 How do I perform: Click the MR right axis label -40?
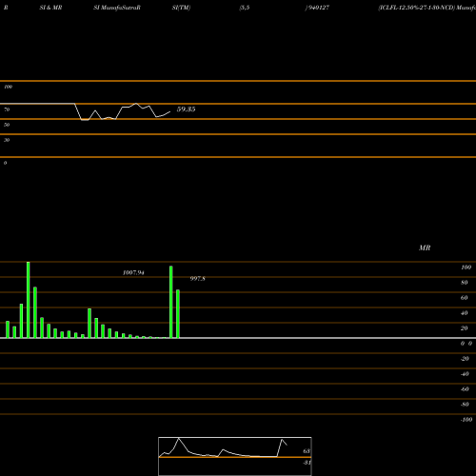coord(465,374)
